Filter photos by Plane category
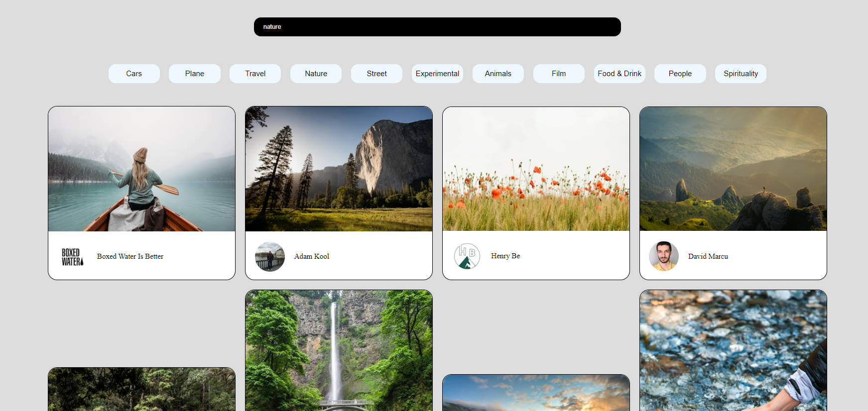 tap(195, 74)
